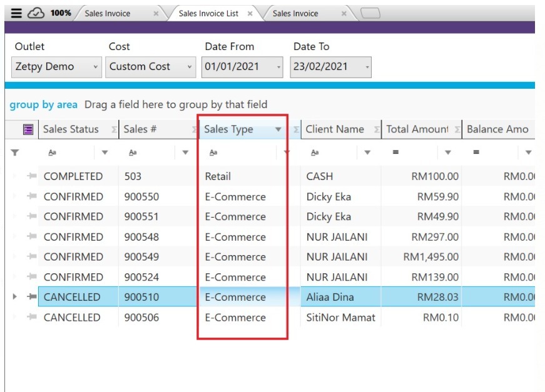Click the purple column chooser icon
Viewport: 545px width, 392px height.
[x=28, y=129]
